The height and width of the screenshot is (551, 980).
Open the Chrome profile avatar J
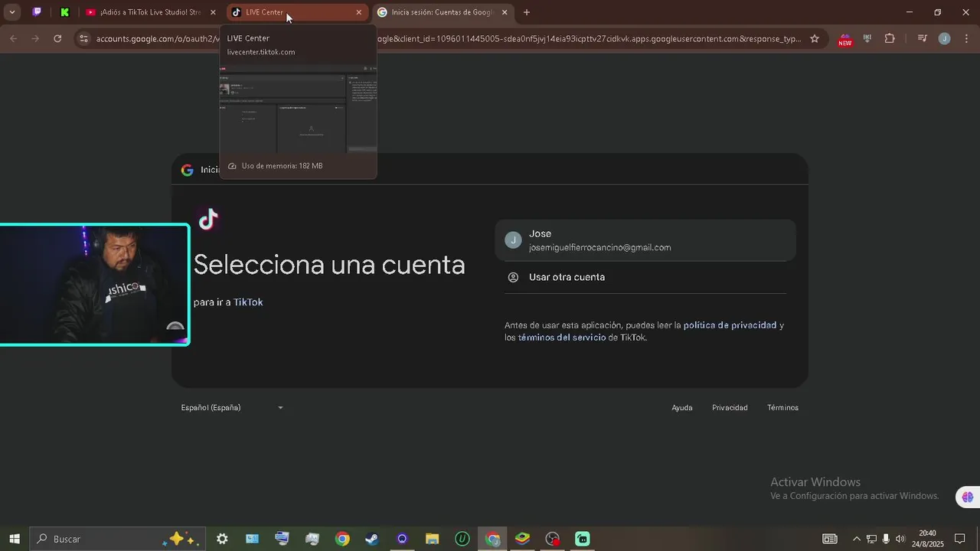(x=945, y=38)
